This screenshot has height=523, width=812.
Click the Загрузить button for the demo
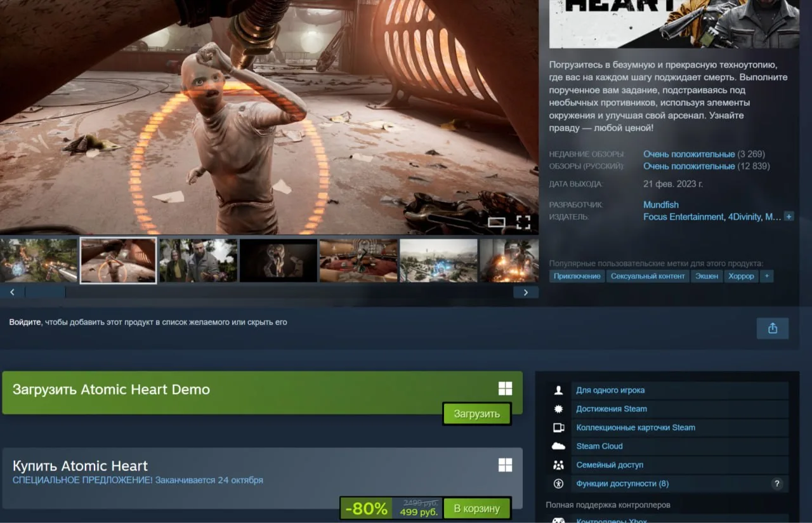476,414
